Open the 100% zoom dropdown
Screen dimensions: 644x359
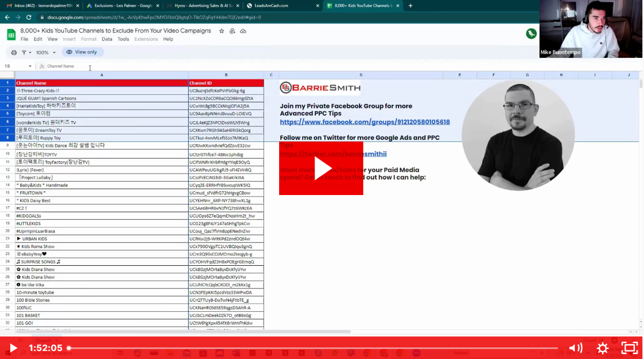(x=46, y=53)
